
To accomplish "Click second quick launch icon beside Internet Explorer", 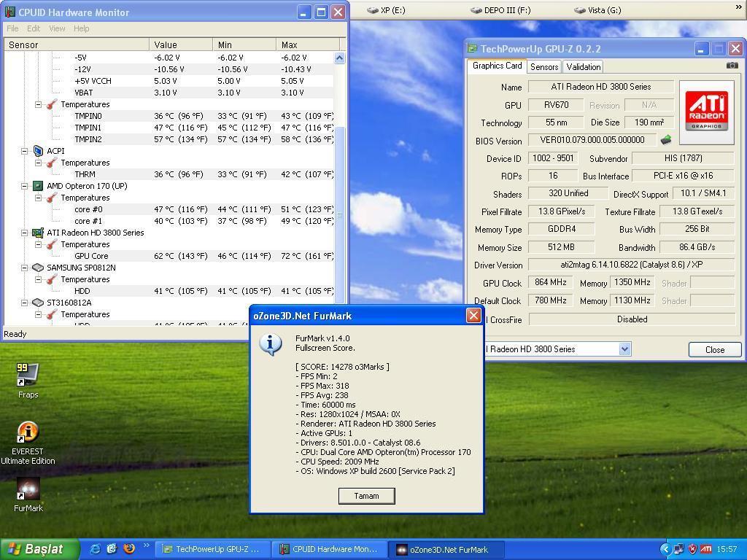I will [112, 549].
